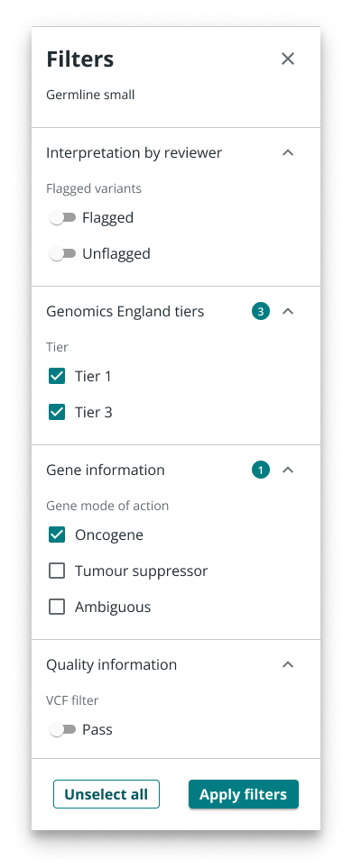The height and width of the screenshot is (868, 352).
Task: Click the badge showing 3 active tier filters
Action: pos(261,312)
